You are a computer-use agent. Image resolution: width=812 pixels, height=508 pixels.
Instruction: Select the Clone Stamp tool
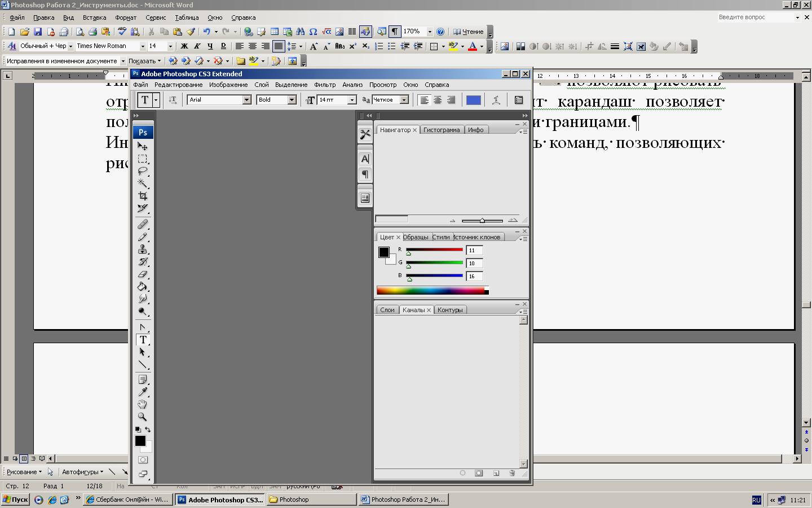[x=143, y=249]
